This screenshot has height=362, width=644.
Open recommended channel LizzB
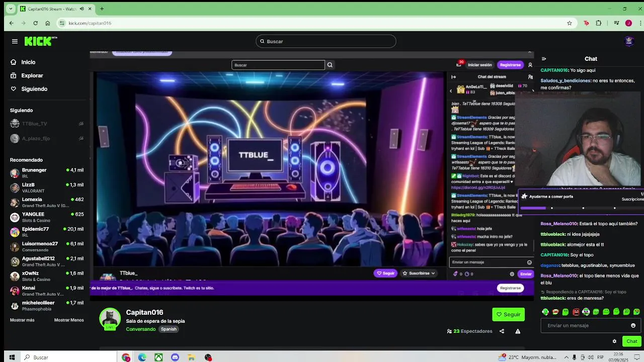47,188
